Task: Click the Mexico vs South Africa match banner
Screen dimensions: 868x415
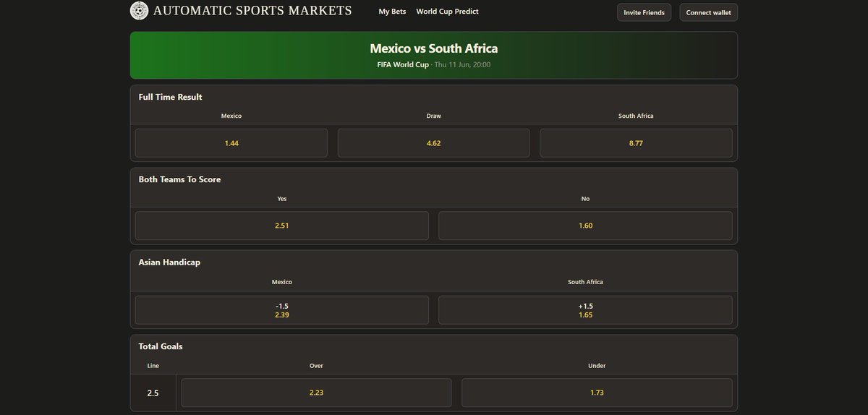Action: click(x=434, y=55)
